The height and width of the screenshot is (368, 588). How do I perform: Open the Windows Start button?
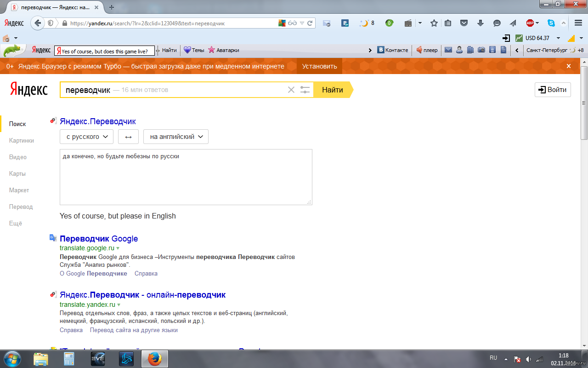coord(12,358)
